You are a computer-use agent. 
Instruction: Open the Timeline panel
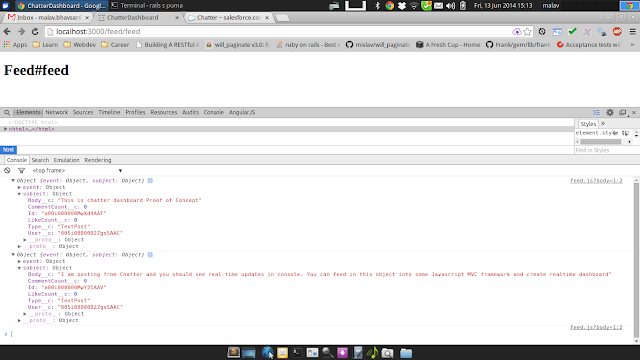pyautogui.click(x=109, y=112)
